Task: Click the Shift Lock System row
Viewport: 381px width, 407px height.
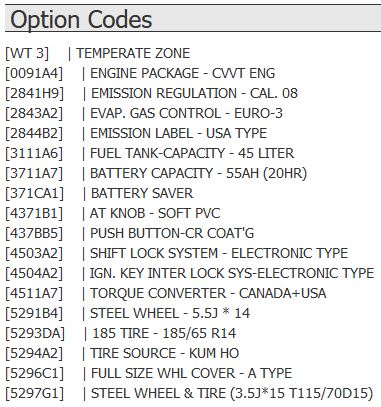Action: tap(176, 253)
